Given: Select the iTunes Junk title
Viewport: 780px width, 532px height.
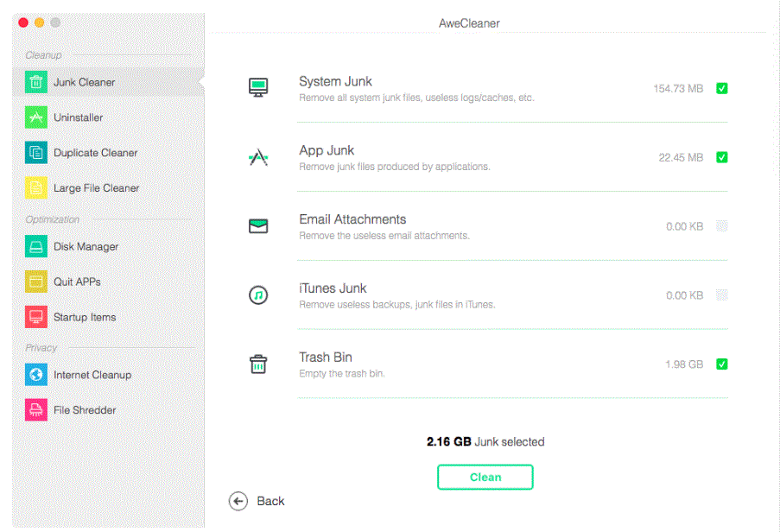Looking at the screenshot, I should [x=333, y=288].
